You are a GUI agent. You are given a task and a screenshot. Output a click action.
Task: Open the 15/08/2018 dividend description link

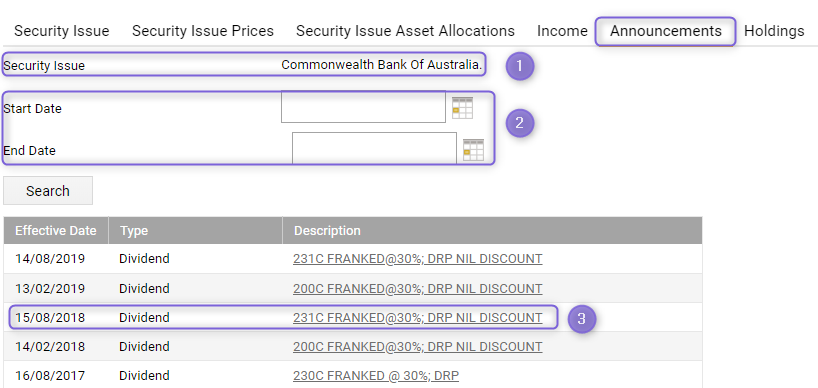coord(417,318)
